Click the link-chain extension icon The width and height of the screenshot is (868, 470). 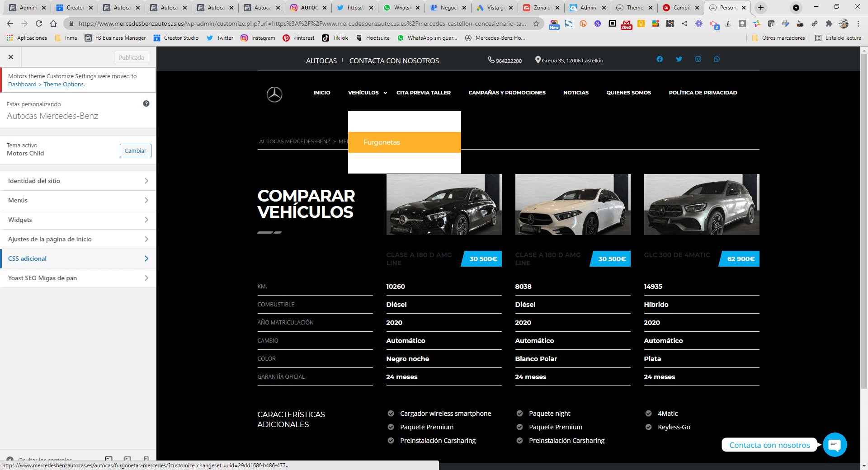(x=814, y=23)
